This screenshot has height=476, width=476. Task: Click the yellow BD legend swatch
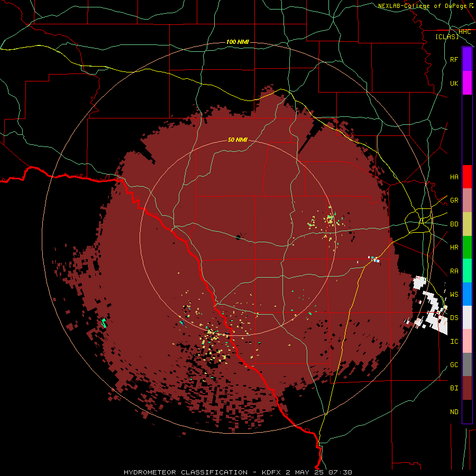[467, 224]
